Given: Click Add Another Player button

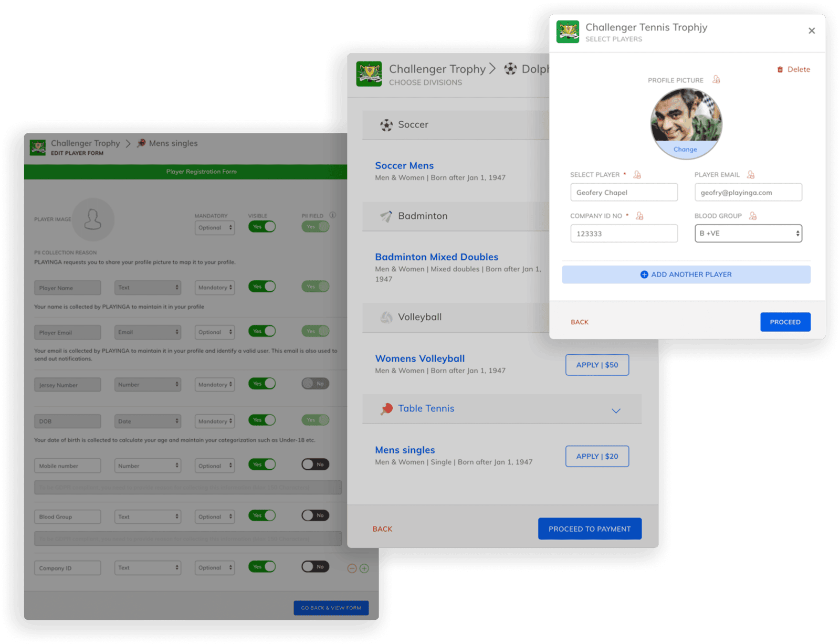Looking at the screenshot, I should [686, 275].
